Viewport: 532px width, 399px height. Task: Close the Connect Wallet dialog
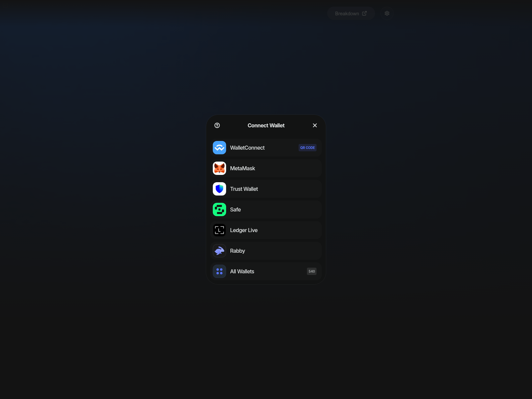click(x=315, y=125)
